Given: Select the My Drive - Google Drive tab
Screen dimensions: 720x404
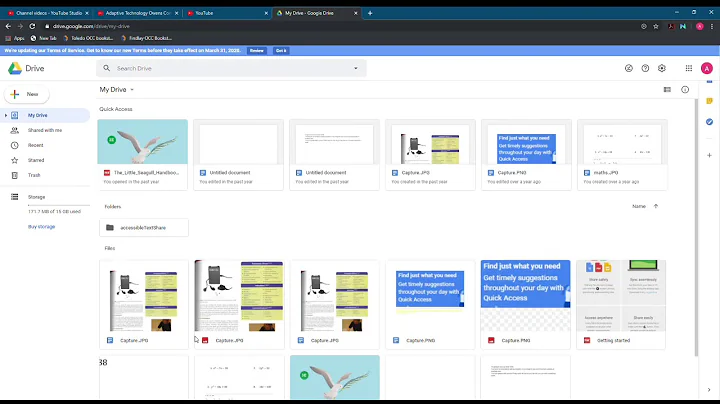Looking at the screenshot, I should 315,13.
